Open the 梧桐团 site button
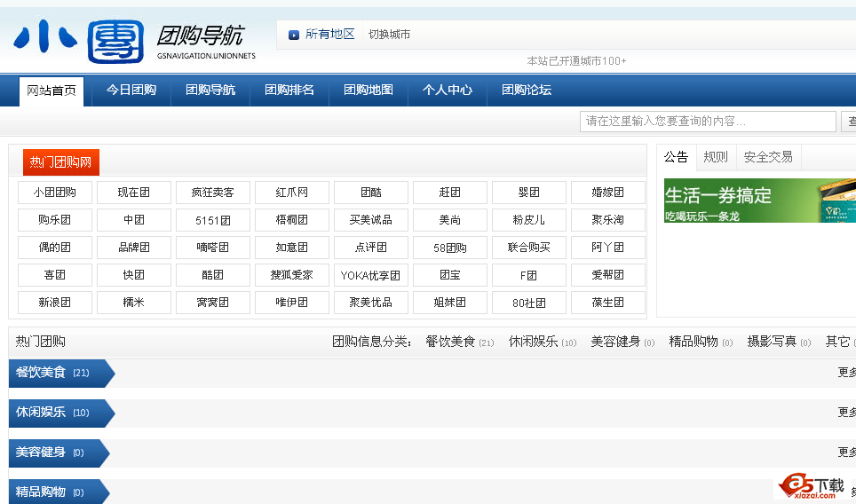The image size is (856, 504). pyautogui.click(x=292, y=220)
